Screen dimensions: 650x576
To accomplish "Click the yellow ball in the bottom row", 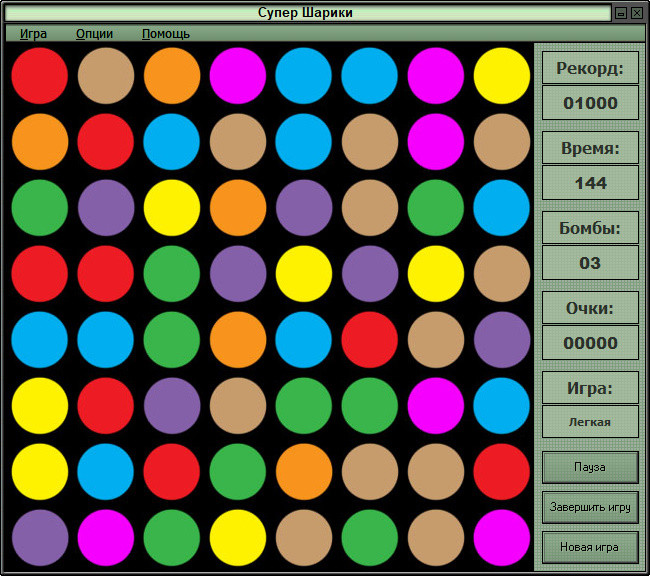I will pos(238,537).
